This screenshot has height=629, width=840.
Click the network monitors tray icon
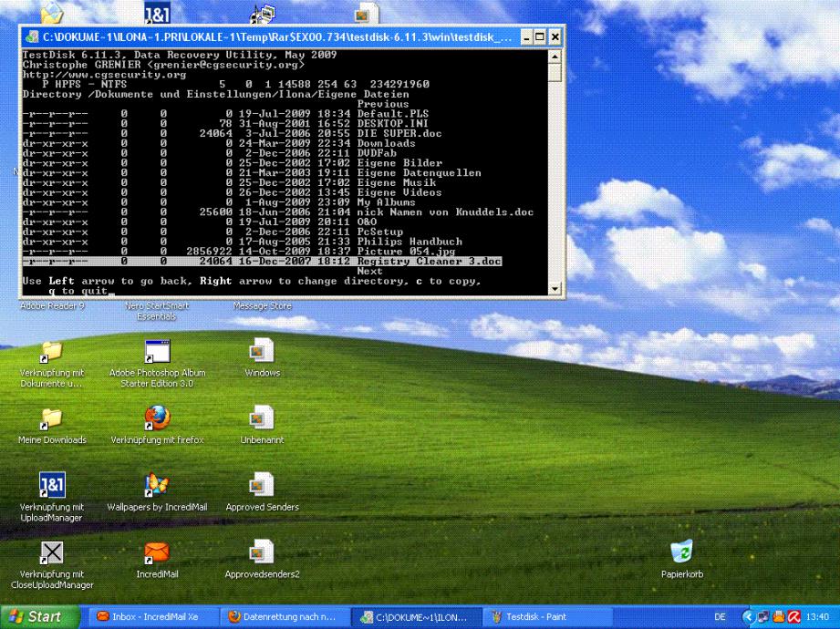point(763,616)
